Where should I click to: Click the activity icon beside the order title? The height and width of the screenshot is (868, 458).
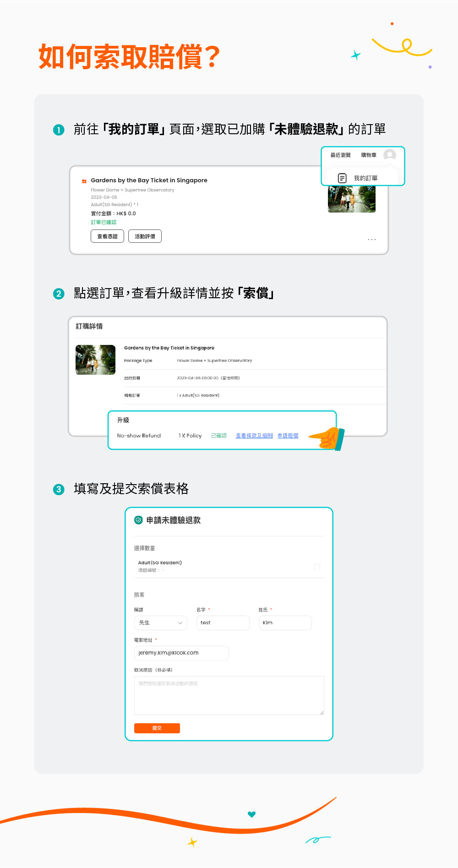(84, 181)
